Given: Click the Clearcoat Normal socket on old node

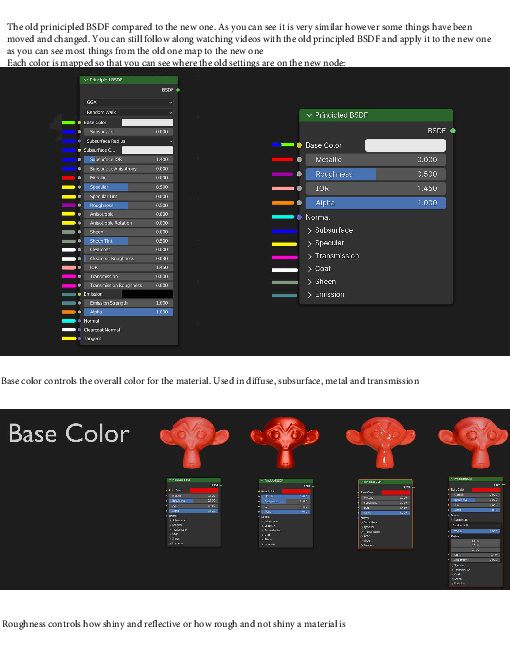Looking at the screenshot, I should tap(80, 330).
